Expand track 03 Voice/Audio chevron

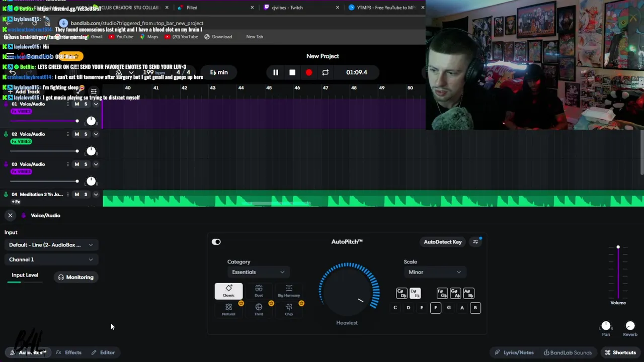96,164
